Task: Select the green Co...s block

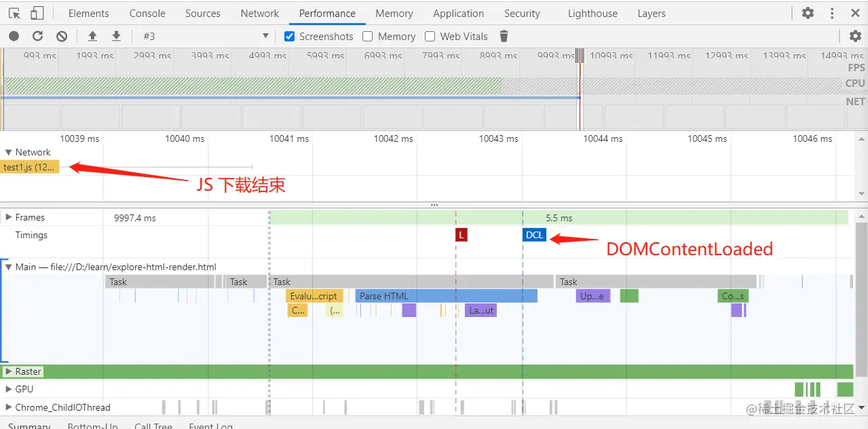Action: (x=733, y=296)
